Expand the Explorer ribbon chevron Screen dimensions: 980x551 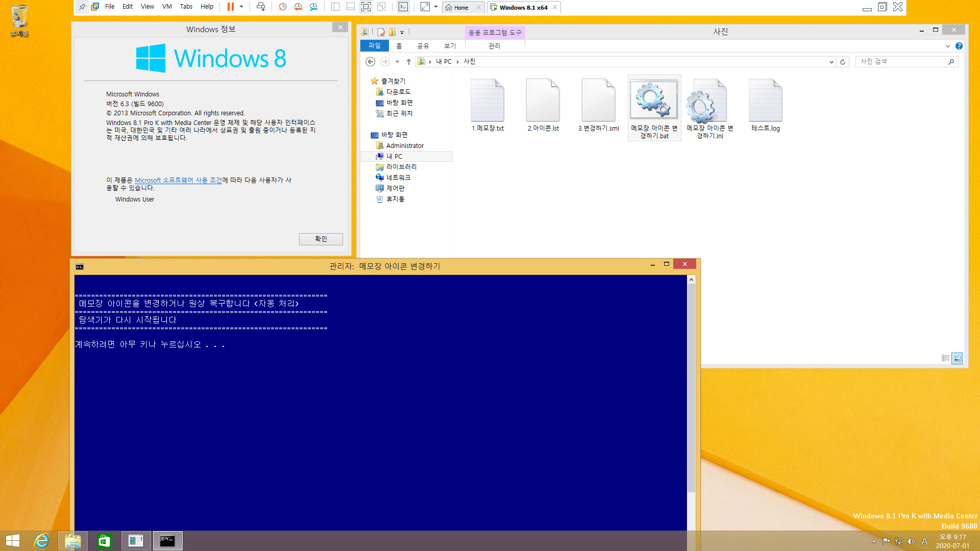tap(948, 46)
